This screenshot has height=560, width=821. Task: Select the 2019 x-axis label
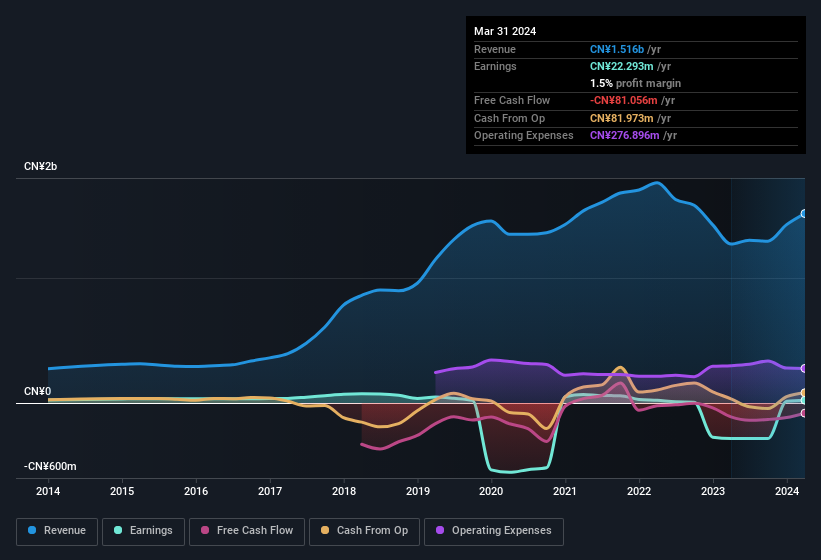[x=417, y=491]
